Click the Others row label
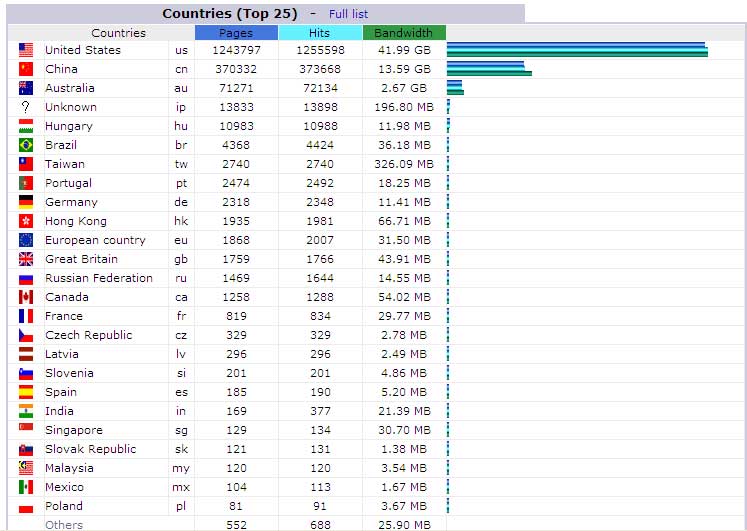747x531 pixels. click(64, 525)
